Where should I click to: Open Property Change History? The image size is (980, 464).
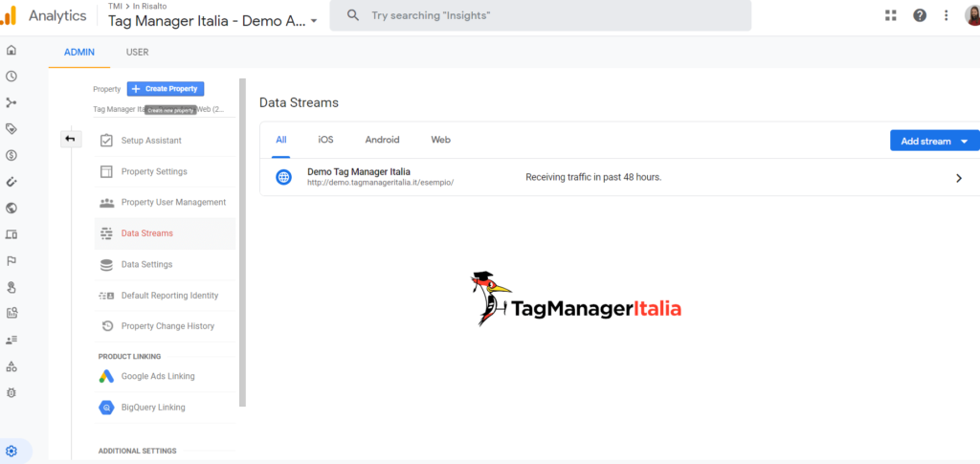click(165, 326)
